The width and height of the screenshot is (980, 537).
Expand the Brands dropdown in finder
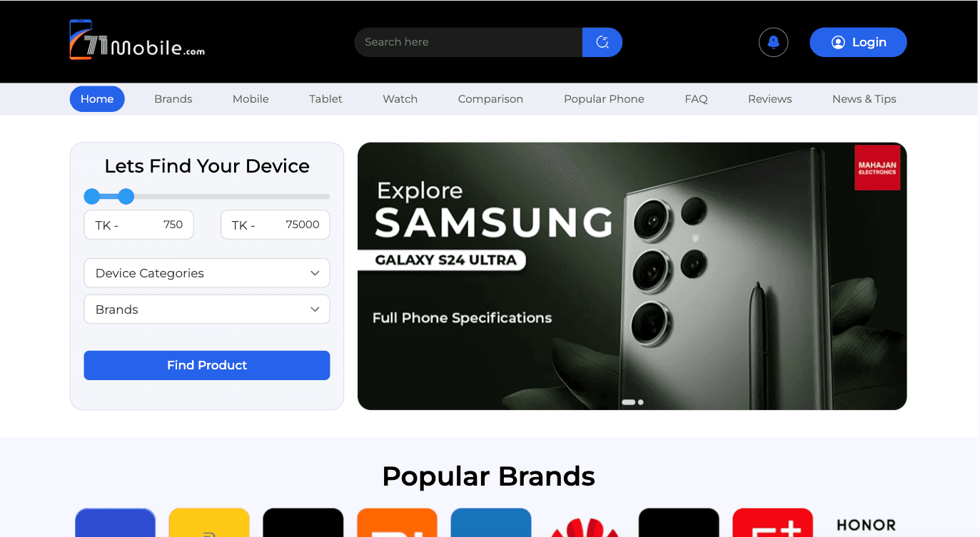[x=207, y=310]
